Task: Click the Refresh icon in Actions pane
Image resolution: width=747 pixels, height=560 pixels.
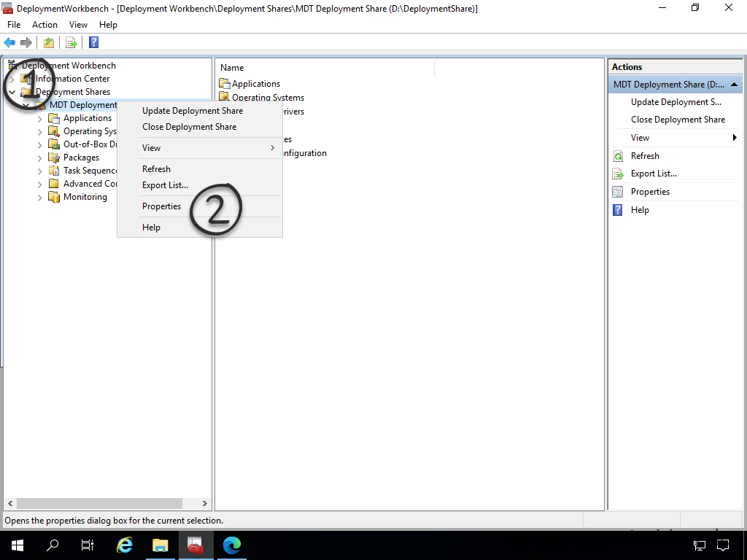Action: 618,156
